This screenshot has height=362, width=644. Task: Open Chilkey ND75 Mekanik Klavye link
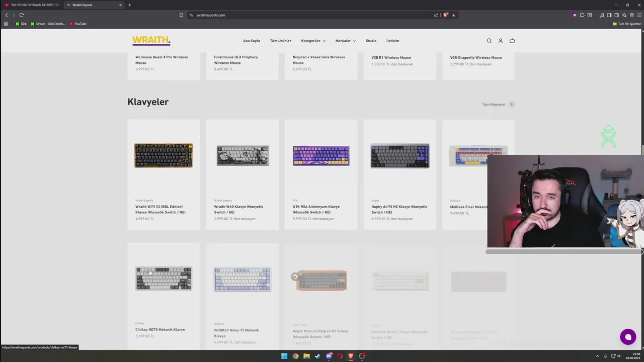point(160,330)
